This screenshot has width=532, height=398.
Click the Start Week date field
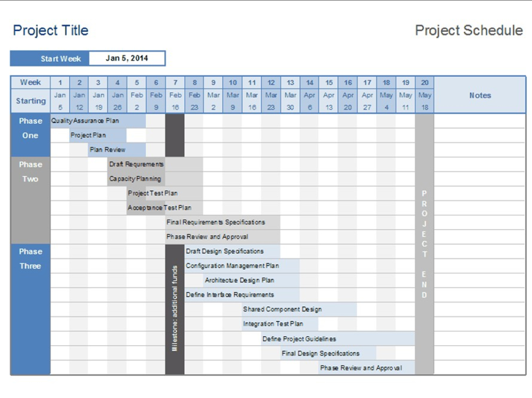pyautogui.click(x=127, y=58)
